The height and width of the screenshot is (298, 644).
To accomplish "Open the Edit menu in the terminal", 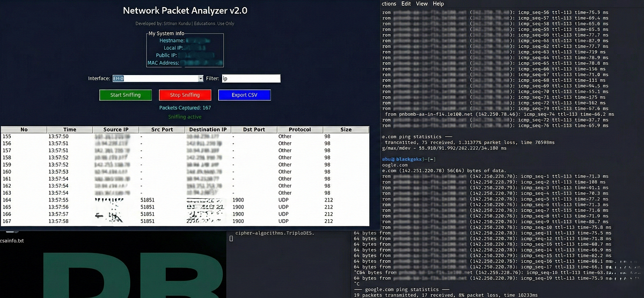I will (x=406, y=4).
